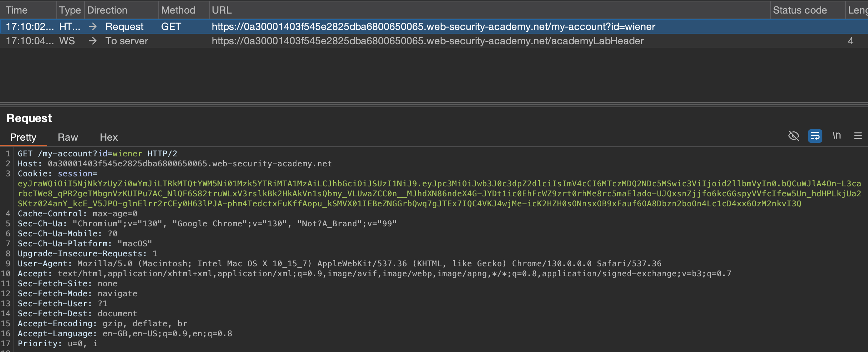Click the Host header line
Image resolution: width=868 pixels, height=352 pixels.
[175, 164]
